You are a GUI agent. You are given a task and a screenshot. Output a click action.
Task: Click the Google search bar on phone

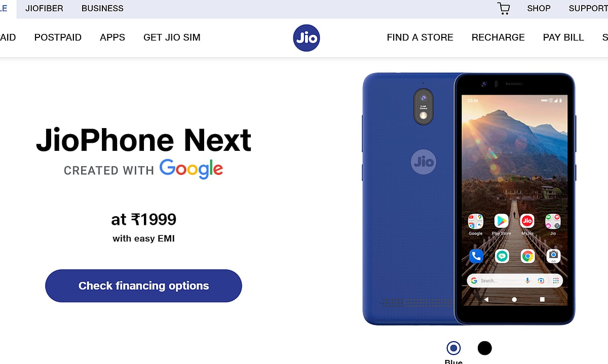point(514,280)
